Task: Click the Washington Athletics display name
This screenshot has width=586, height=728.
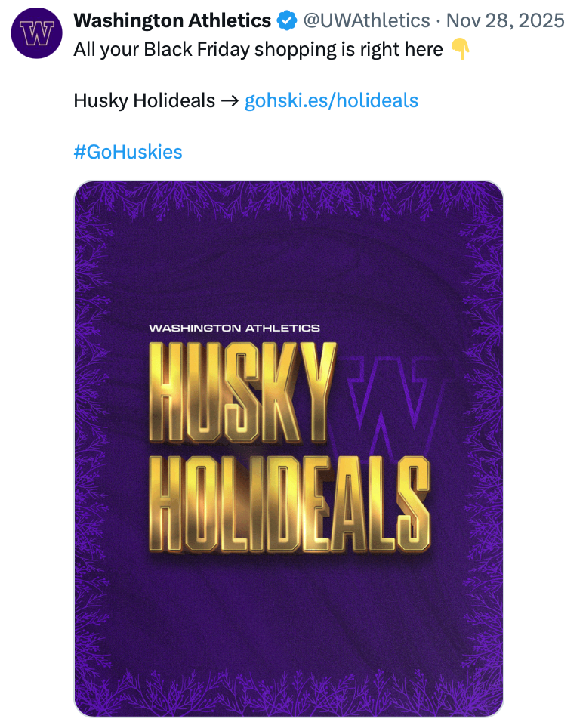Action: 172,21
